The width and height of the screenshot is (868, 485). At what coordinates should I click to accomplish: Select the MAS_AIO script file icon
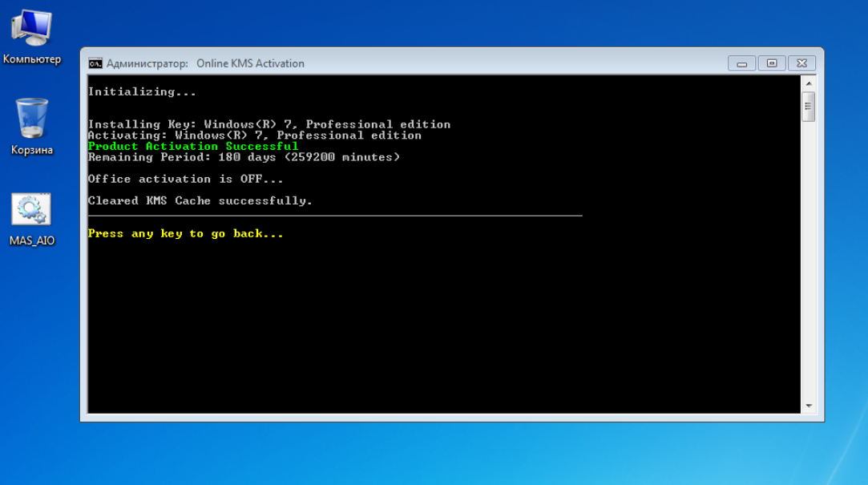coord(32,212)
